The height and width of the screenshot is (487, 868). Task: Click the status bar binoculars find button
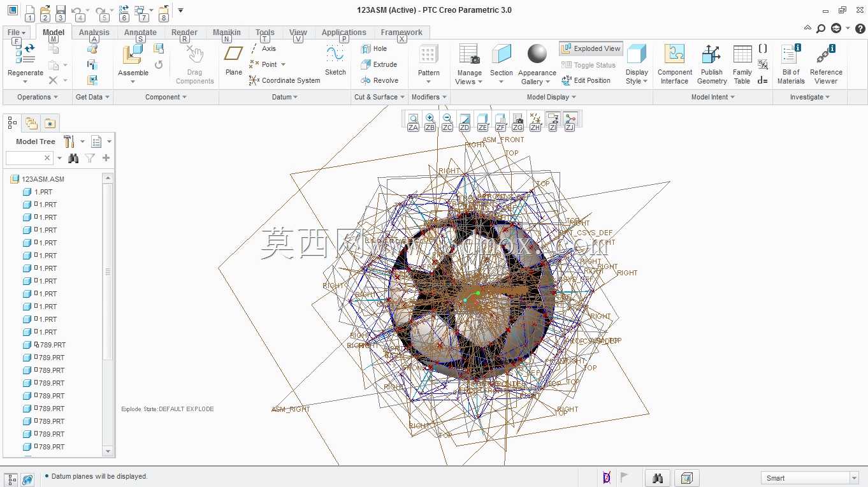658,478
